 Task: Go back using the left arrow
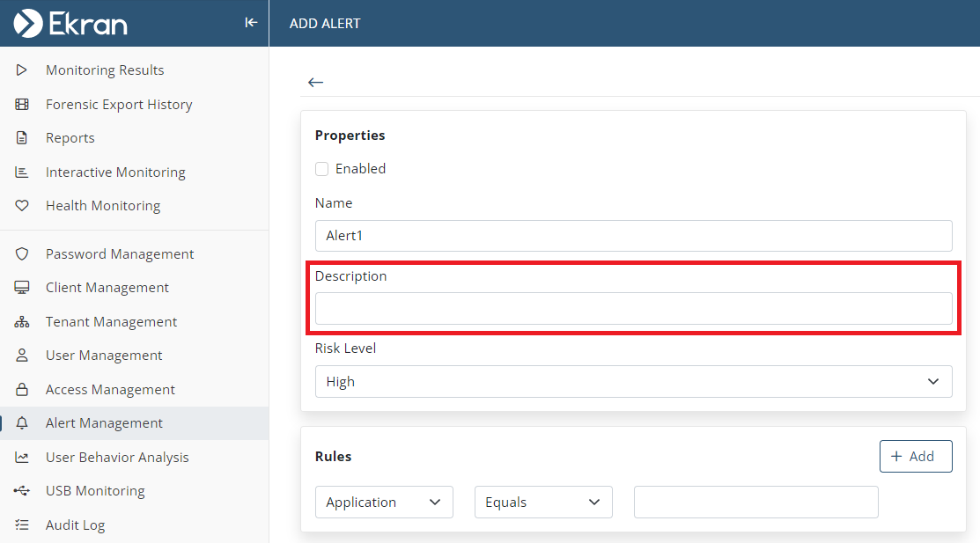pos(315,82)
